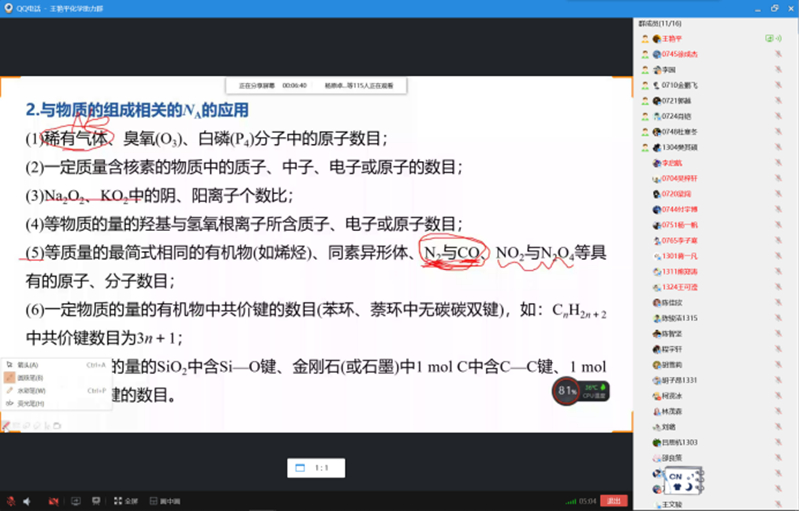Click the red pen tool icon
Viewport: 800px width, 511px height.
[x=7, y=426]
